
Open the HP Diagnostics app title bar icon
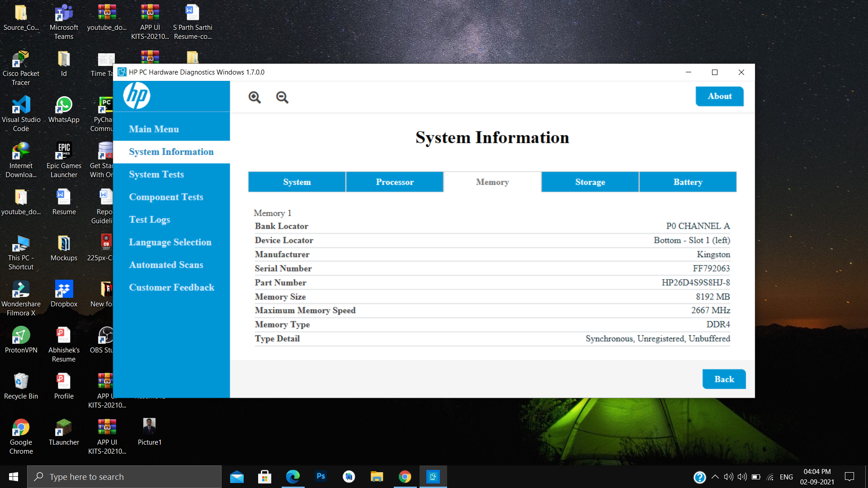tap(121, 72)
